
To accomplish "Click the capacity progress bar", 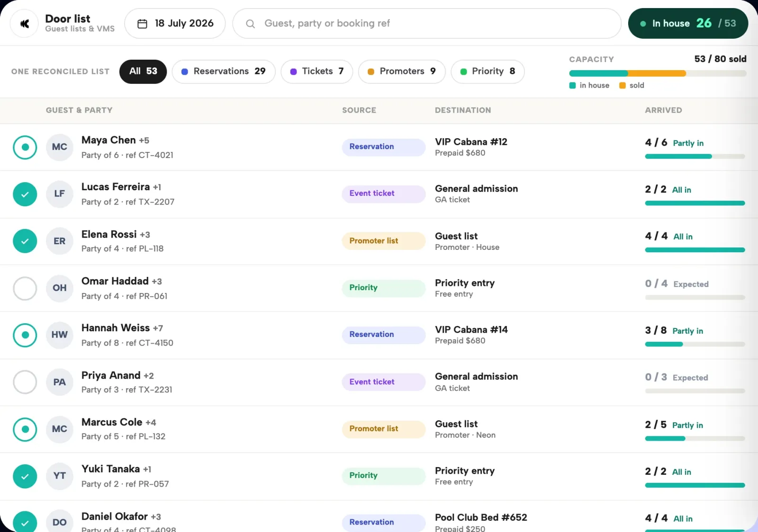I will tap(658, 73).
